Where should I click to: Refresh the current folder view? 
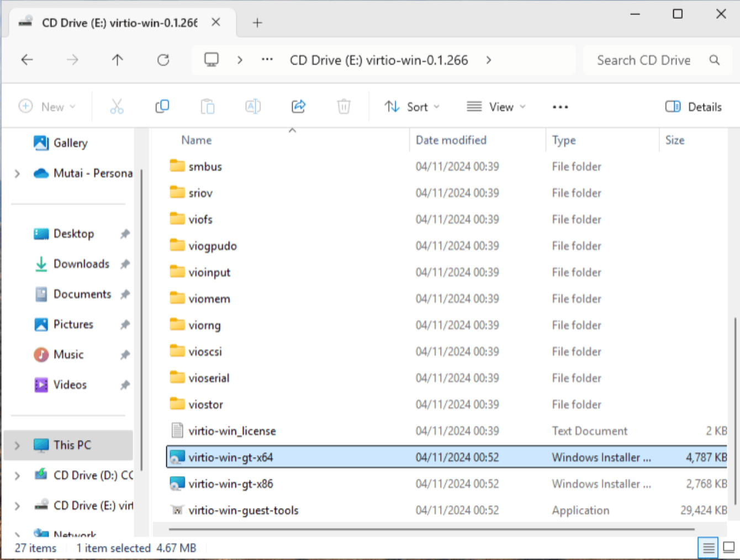click(x=163, y=60)
